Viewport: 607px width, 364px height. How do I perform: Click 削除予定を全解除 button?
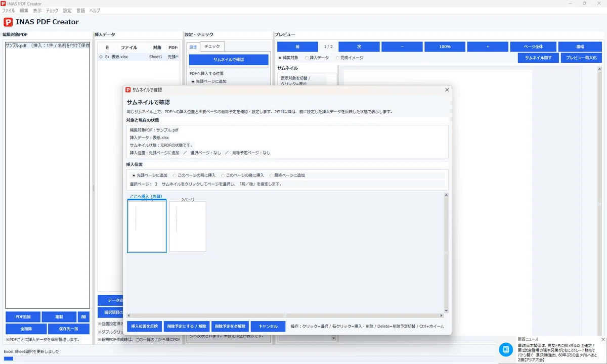click(x=231, y=326)
